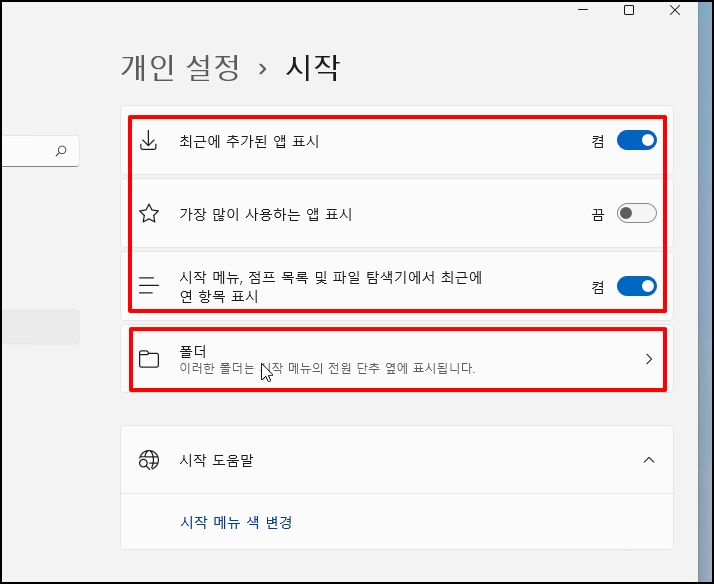Minimize the Settings window

pos(583,10)
